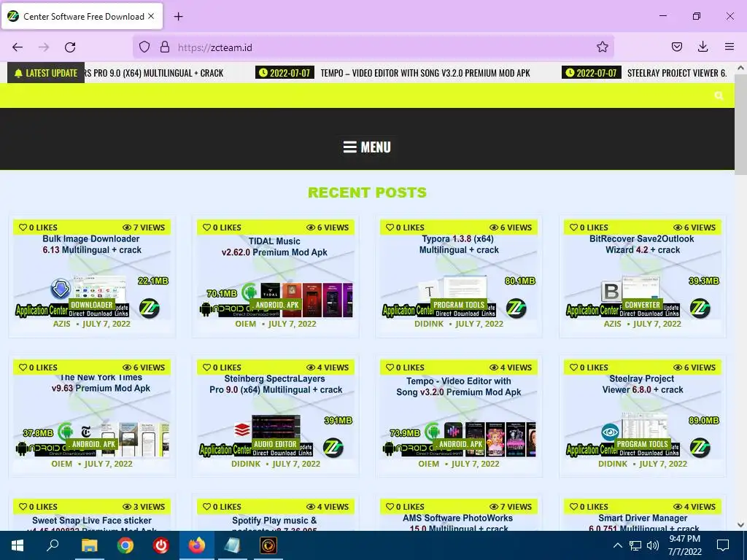This screenshot has height=560, width=747.
Task: Click the scrollbar down arrow
Action: tap(741, 525)
